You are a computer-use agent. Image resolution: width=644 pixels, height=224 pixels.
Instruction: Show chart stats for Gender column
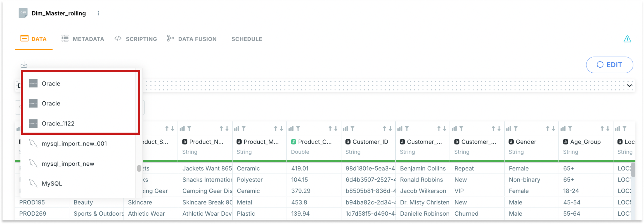(509, 128)
